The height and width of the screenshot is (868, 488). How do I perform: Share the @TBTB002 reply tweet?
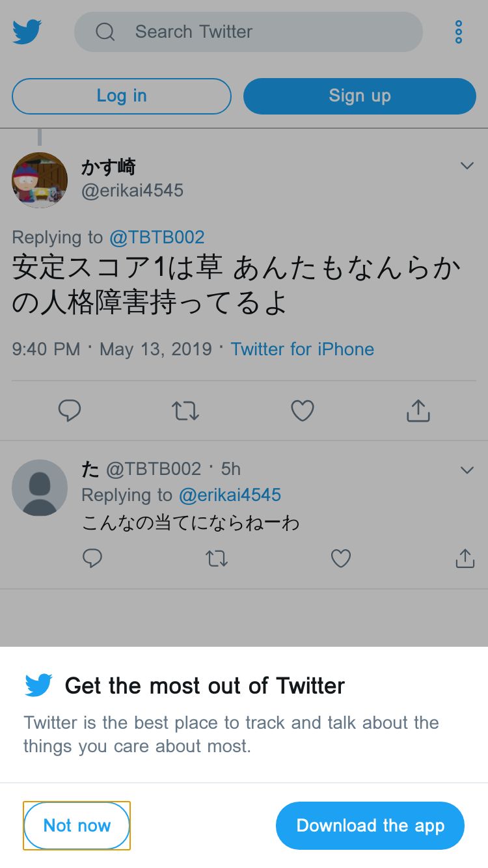(465, 558)
